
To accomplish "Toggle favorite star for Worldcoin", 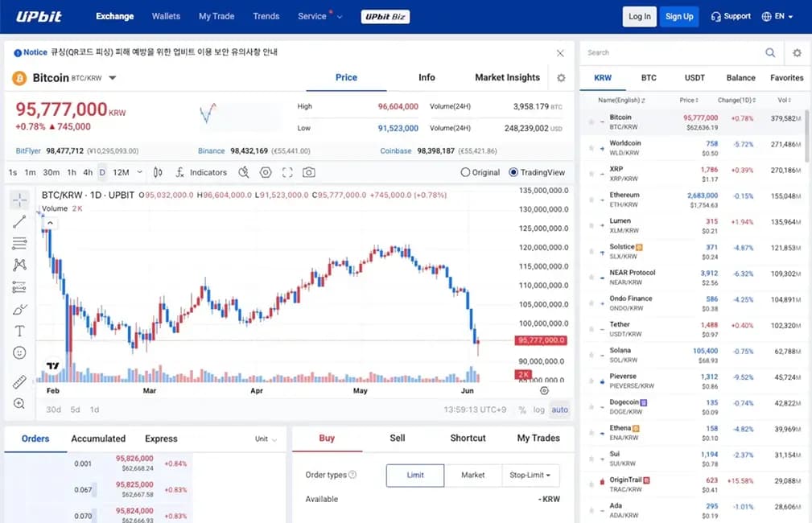I will [591, 148].
